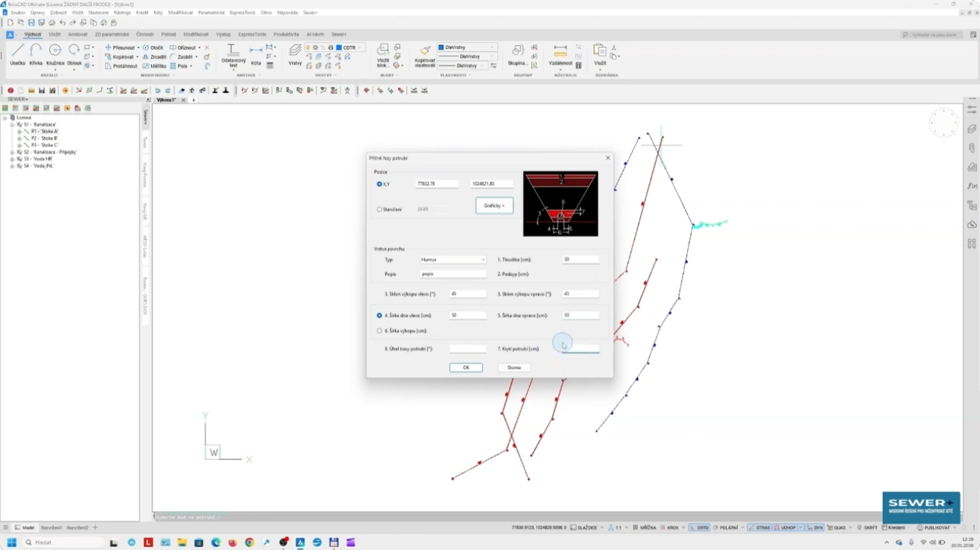980x550 pixels.
Task: Select the Staničení radio button
Action: 380,209
